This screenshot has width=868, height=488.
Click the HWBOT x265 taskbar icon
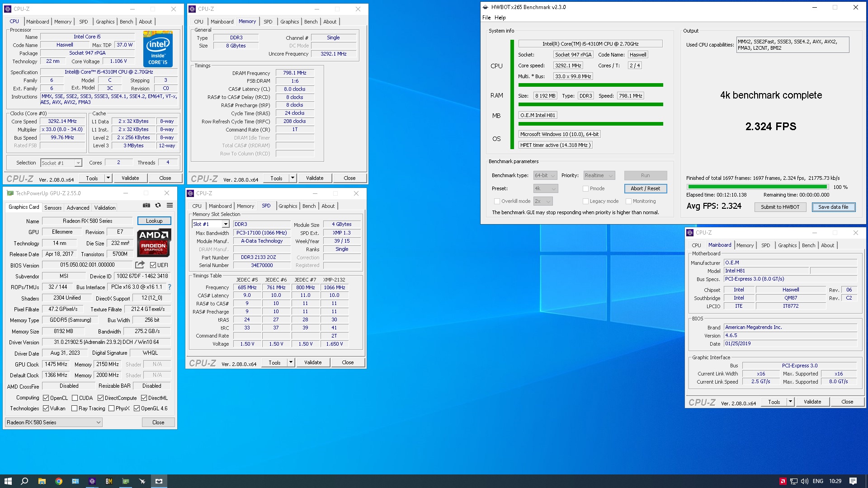tap(159, 481)
